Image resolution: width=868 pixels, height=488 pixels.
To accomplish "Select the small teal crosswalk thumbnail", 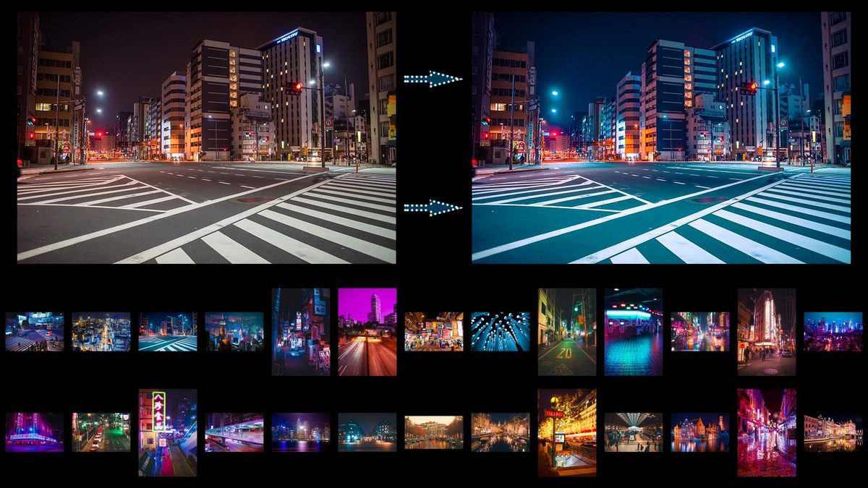I will click(168, 332).
